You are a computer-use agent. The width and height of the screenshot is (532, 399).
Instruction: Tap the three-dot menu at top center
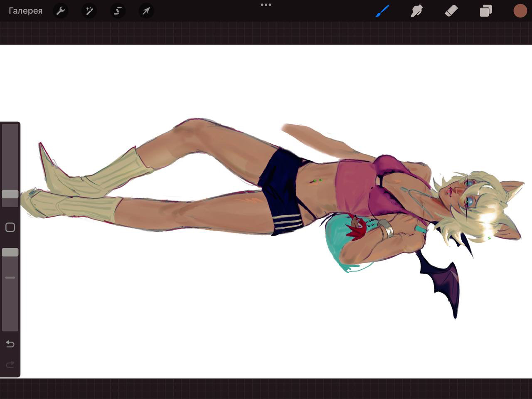(x=266, y=5)
